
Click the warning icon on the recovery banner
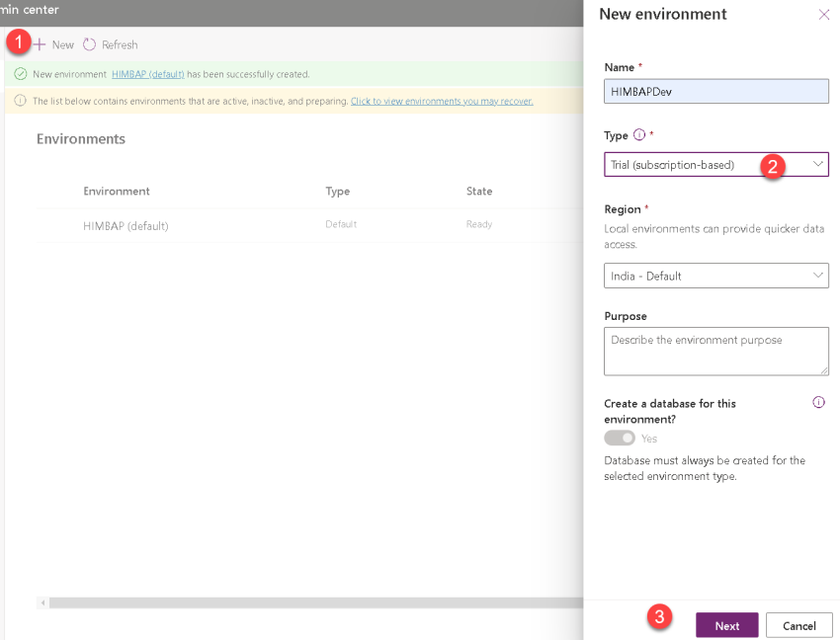[21, 100]
